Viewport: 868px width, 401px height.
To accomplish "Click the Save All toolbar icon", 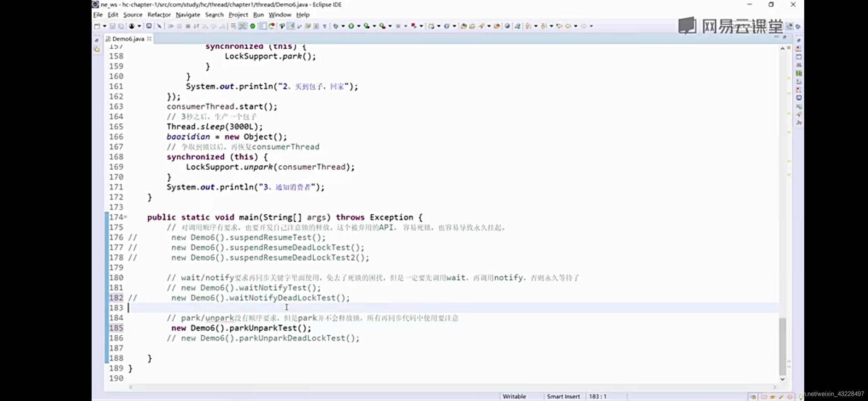I will point(121,26).
